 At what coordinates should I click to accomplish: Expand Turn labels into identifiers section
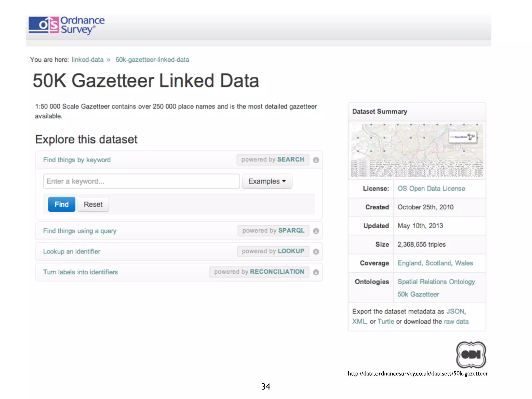tap(80, 272)
